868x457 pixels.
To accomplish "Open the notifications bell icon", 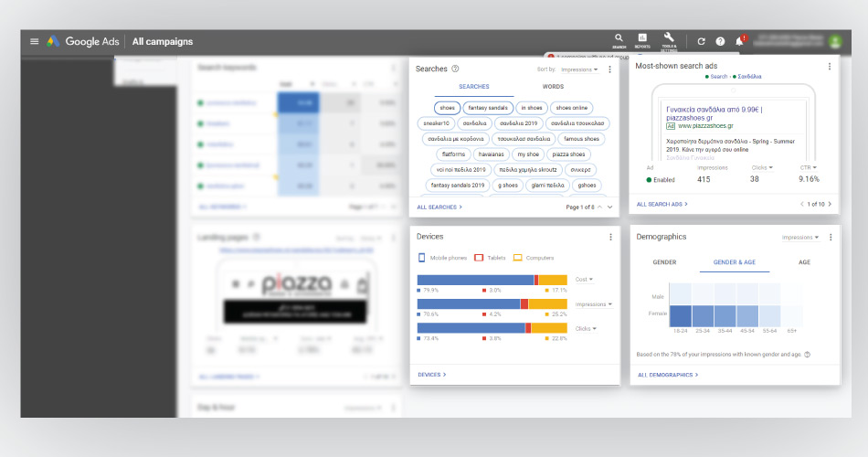I will pos(739,41).
